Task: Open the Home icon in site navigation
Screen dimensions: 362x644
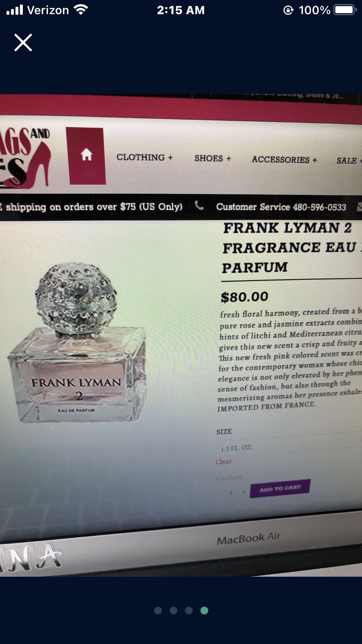Action: click(87, 155)
